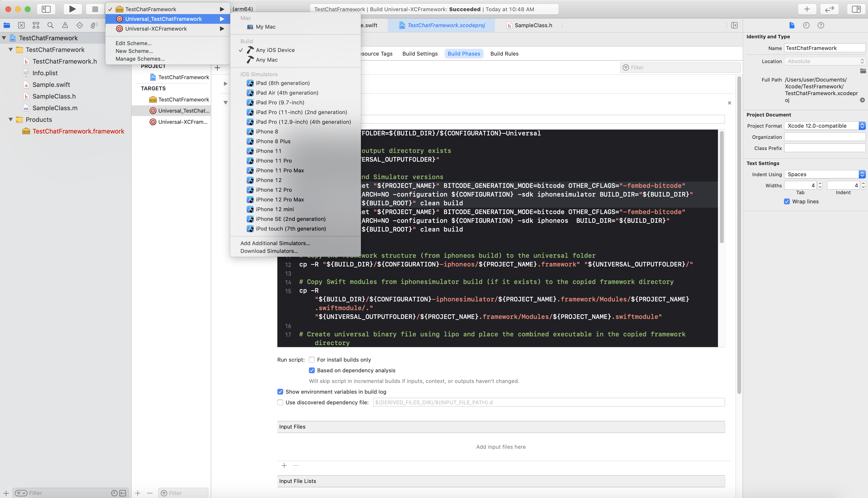
Task: Click the Stop button in toolbar
Action: [95, 9]
